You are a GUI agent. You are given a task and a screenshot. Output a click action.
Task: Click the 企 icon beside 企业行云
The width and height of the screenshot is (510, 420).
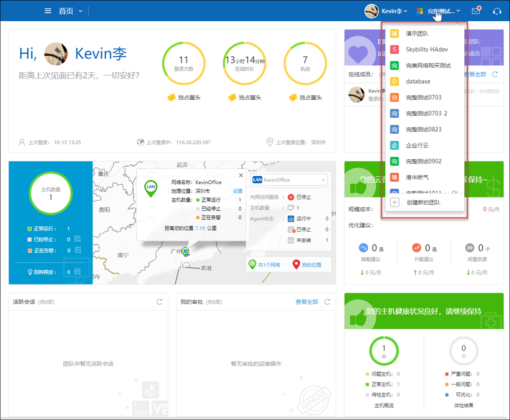tap(395, 145)
